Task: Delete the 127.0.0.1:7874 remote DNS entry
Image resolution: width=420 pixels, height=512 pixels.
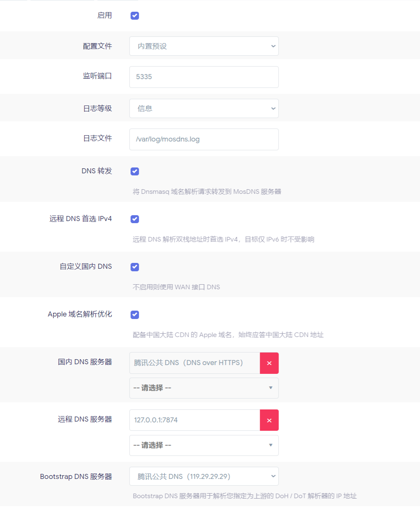Action: point(269,420)
